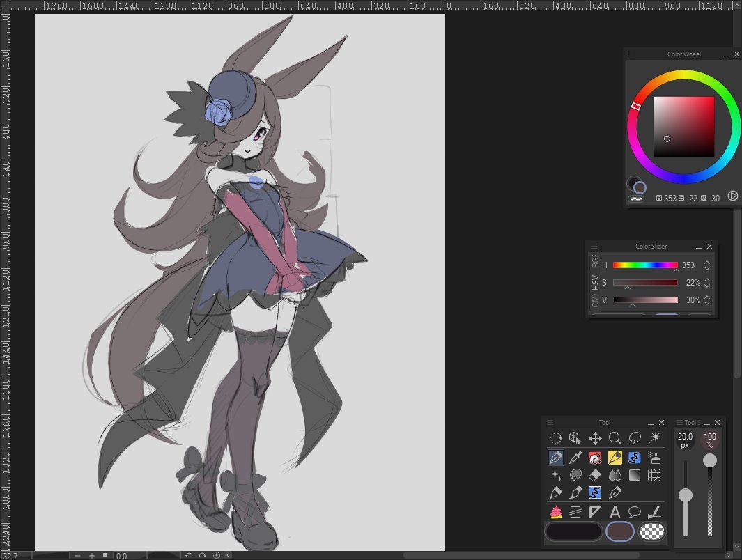Switch to the HSV tab in Color Slider
The image size is (742, 560).
click(595, 282)
